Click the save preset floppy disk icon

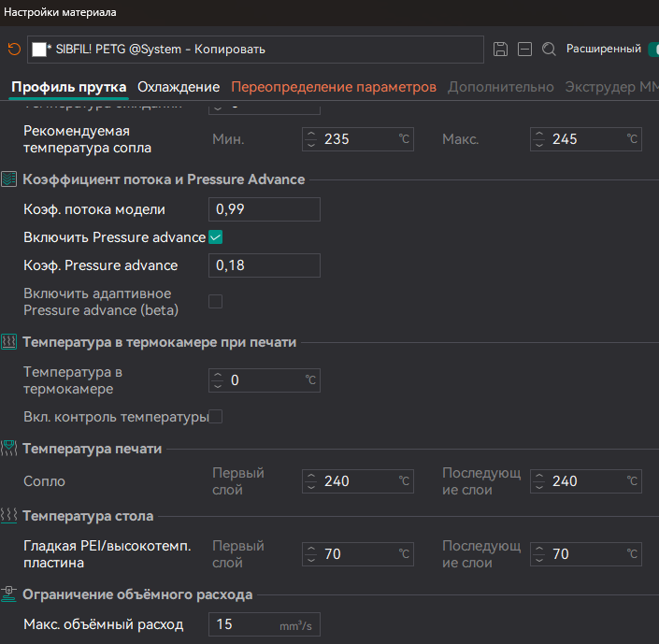tap(501, 50)
